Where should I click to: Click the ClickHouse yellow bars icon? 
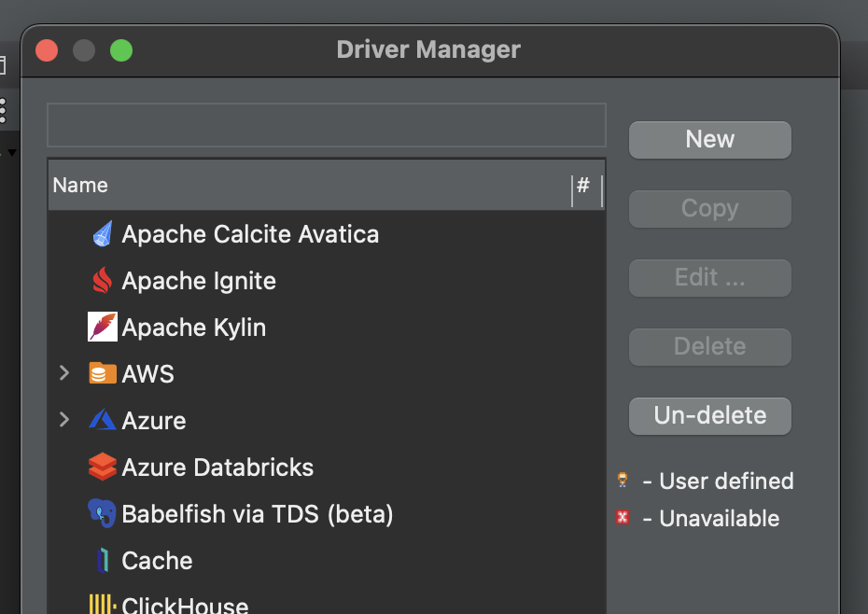click(103, 605)
